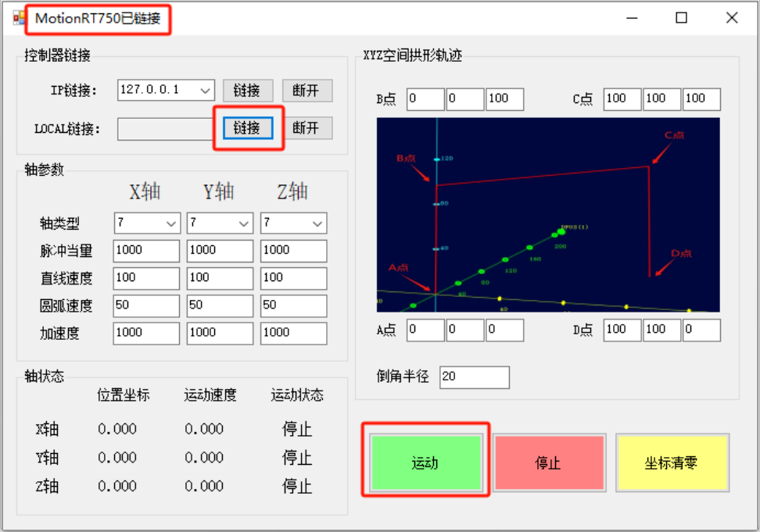The height and width of the screenshot is (532, 760).
Task: Open the IP链接 address dropdown
Action: 206,90
